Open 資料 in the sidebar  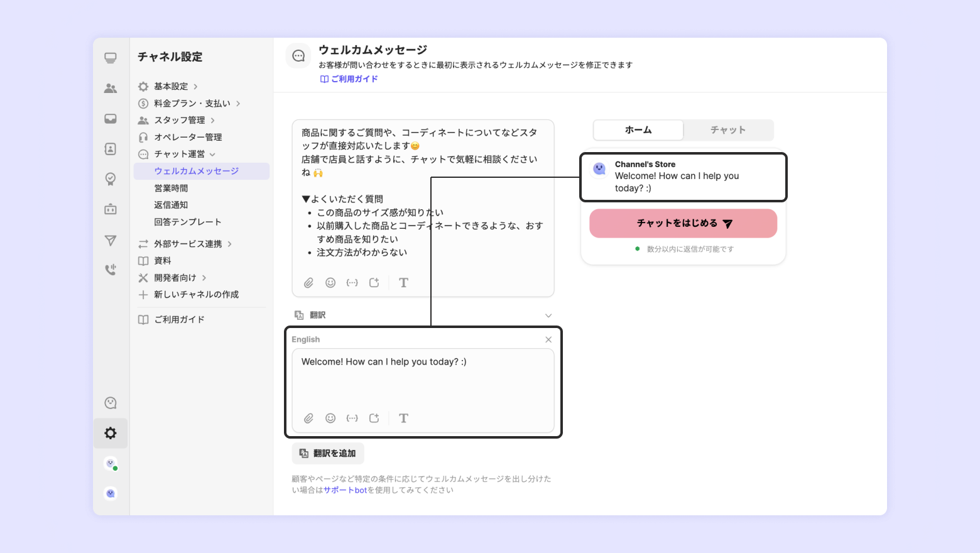(163, 261)
